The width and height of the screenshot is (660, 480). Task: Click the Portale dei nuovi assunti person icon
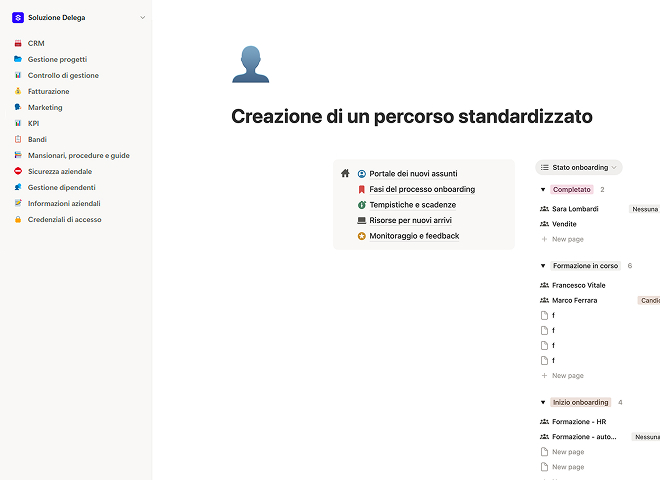[362, 173]
